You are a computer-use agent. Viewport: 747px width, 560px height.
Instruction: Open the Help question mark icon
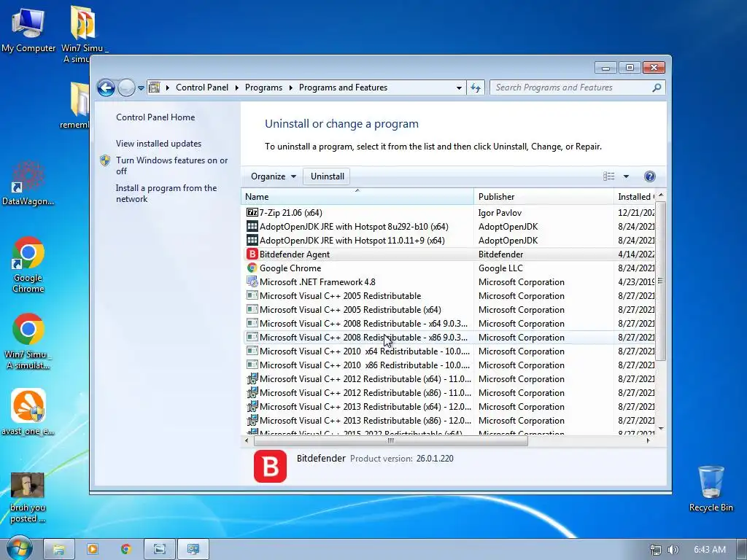tap(649, 176)
